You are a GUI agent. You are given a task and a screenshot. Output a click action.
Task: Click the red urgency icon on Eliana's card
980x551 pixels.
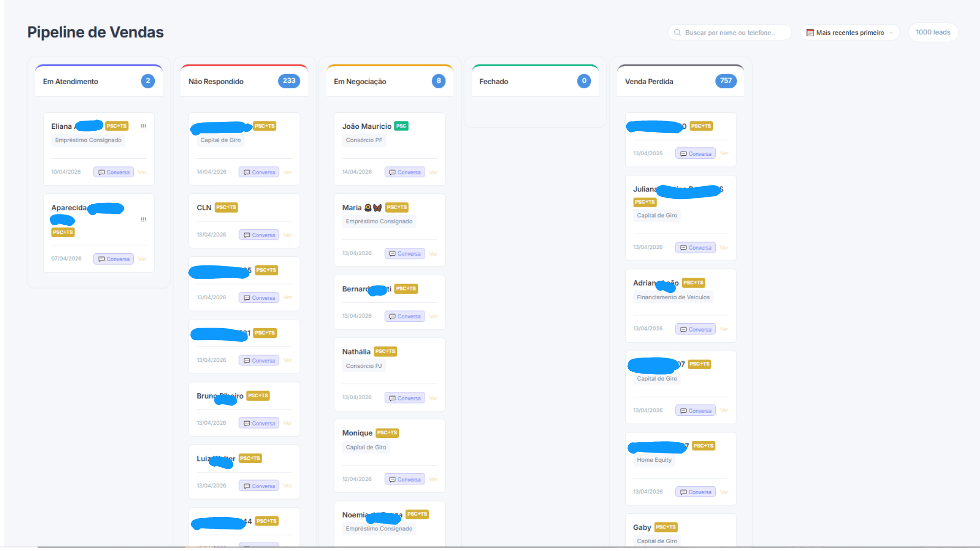click(x=144, y=126)
